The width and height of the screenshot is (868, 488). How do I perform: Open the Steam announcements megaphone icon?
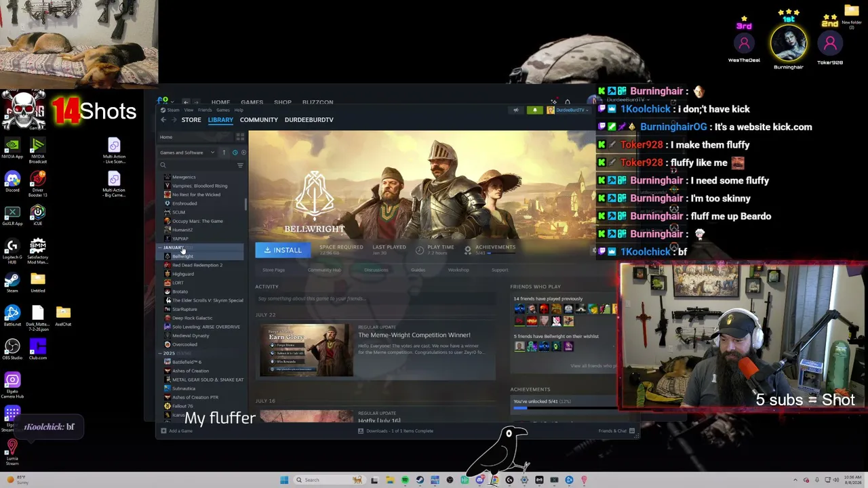pos(515,110)
